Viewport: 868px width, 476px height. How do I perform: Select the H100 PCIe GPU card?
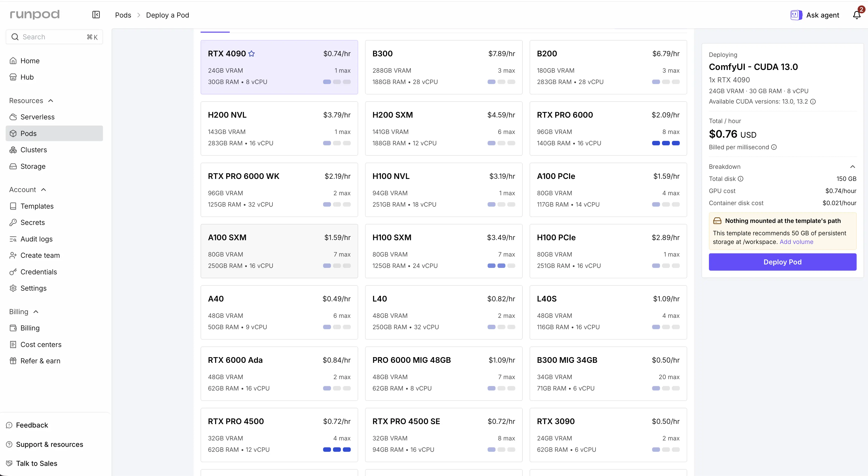608,251
